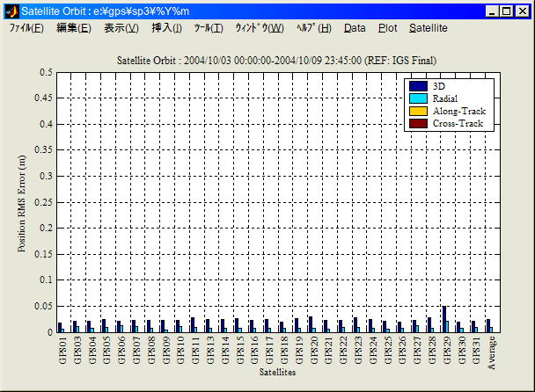Viewport: 535px width, 392px height.
Task: Open the ツール(T) menu
Action: 209,28
